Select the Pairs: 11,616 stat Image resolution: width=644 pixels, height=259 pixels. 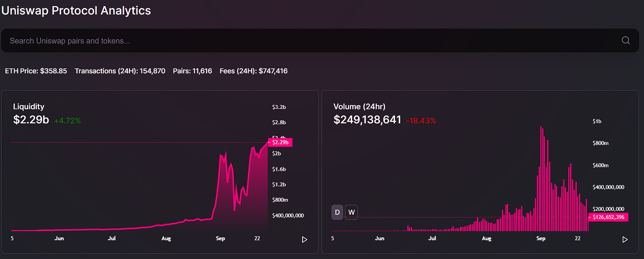[x=192, y=71]
